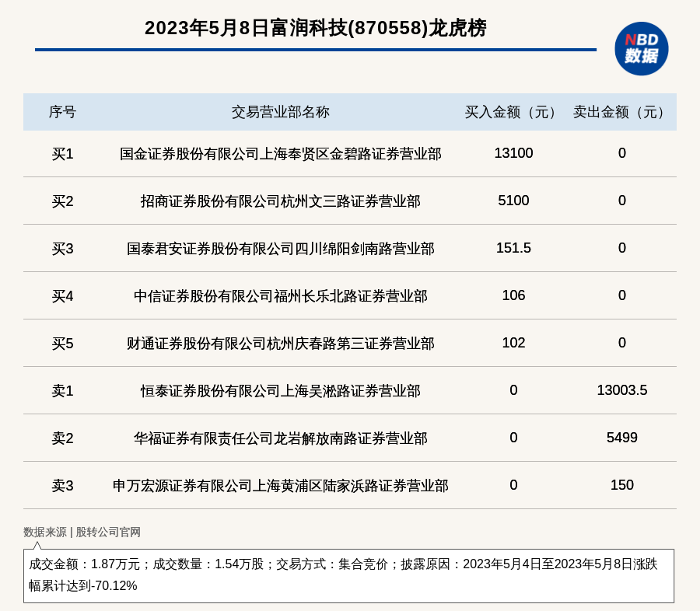The width and height of the screenshot is (700, 611).
Task: Select 华福证券有限责任公司龙岩解放南路证券营业部
Action: (x=280, y=438)
